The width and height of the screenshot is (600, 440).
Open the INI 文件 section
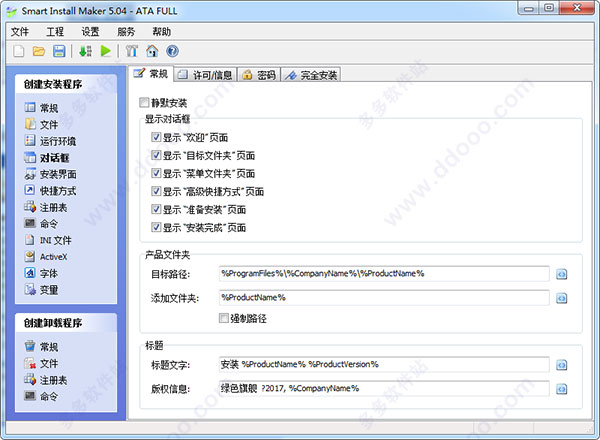click(48, 240)
